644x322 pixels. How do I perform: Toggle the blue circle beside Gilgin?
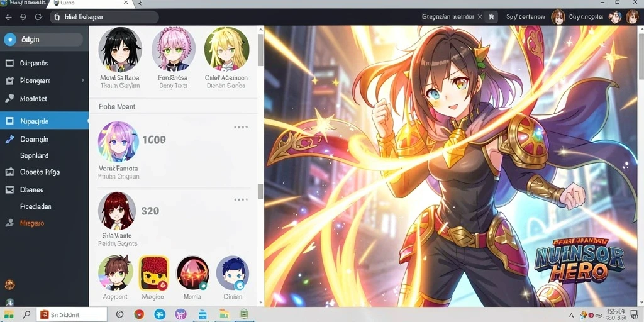click(x=10, y=40)
